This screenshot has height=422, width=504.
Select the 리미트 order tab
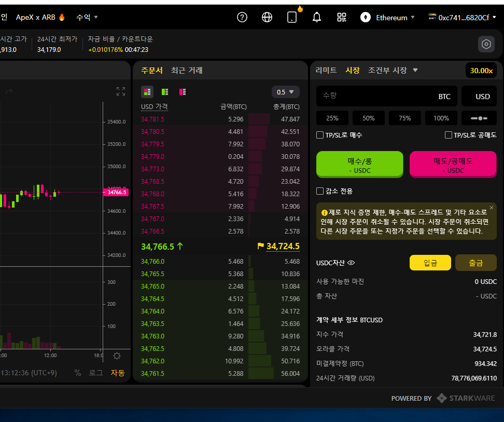[x=326, y=70]
